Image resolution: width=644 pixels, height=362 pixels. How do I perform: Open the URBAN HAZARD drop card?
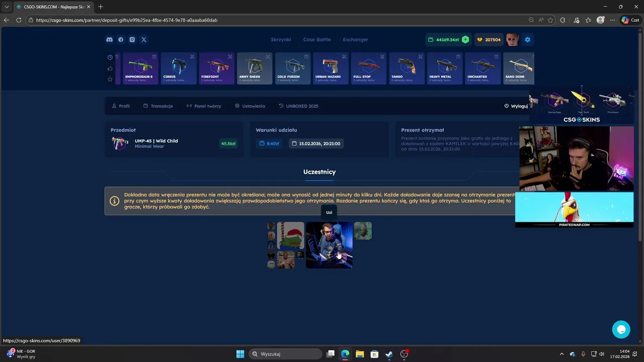[331, 68]
